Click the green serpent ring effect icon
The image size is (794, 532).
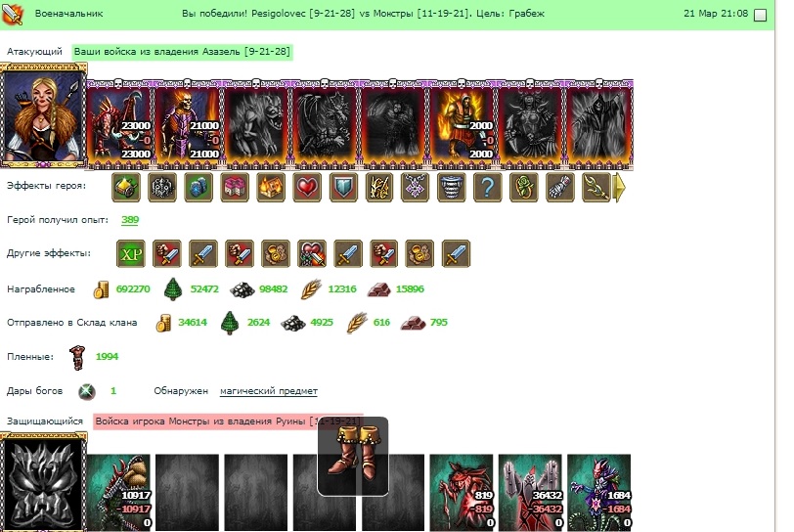pos(523,187)
